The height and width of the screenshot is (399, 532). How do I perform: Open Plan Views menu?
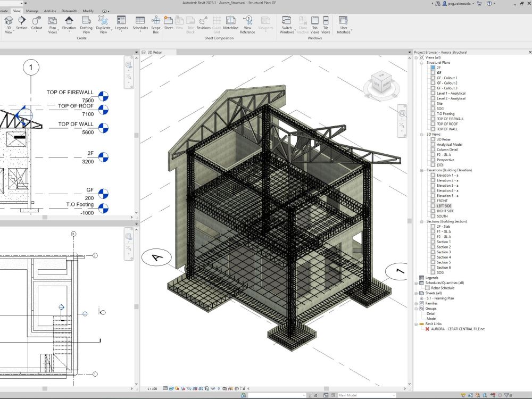click(x=52, y=25)
